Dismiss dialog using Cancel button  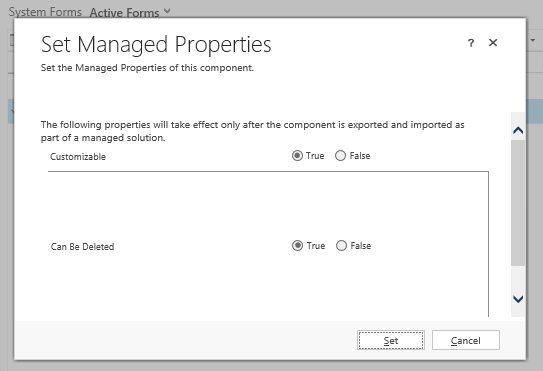(x=466, y=340)
